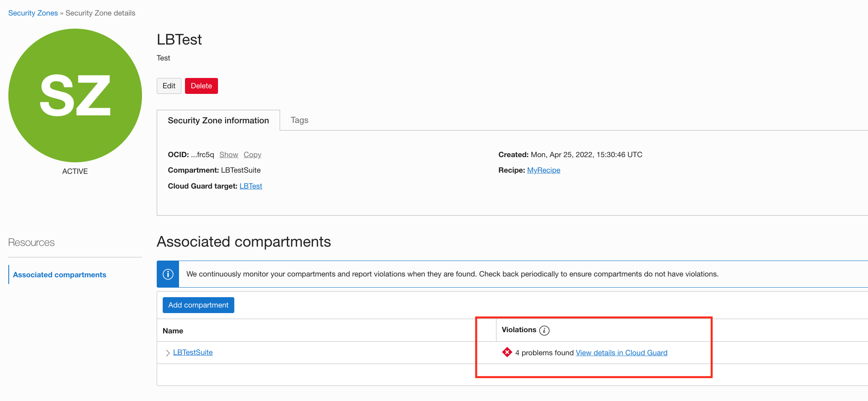Open the LBTest Cloud Guard target link
The image size is (868, 401).
251,186
